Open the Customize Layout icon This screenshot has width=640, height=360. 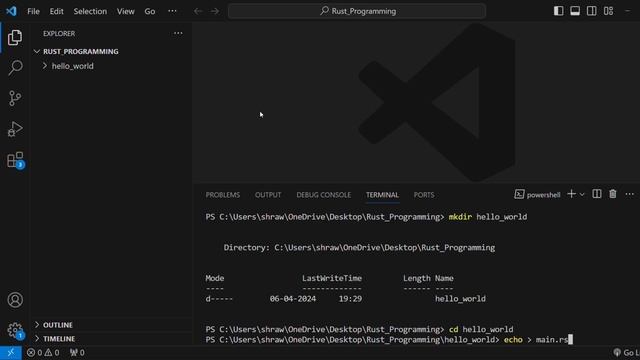(609, 11)
